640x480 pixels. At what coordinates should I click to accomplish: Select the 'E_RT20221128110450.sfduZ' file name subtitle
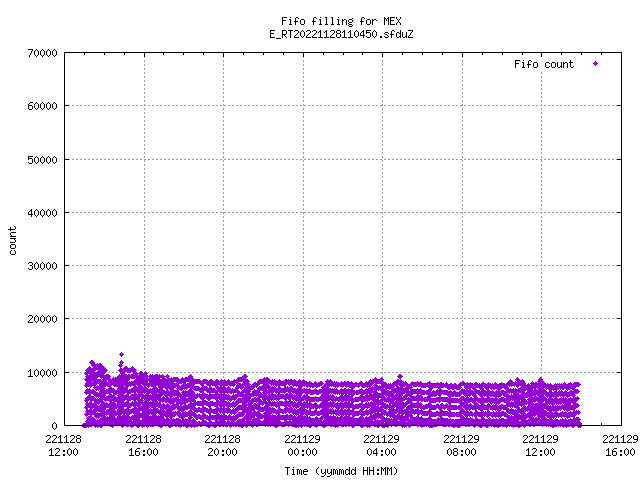coord(341,34)
